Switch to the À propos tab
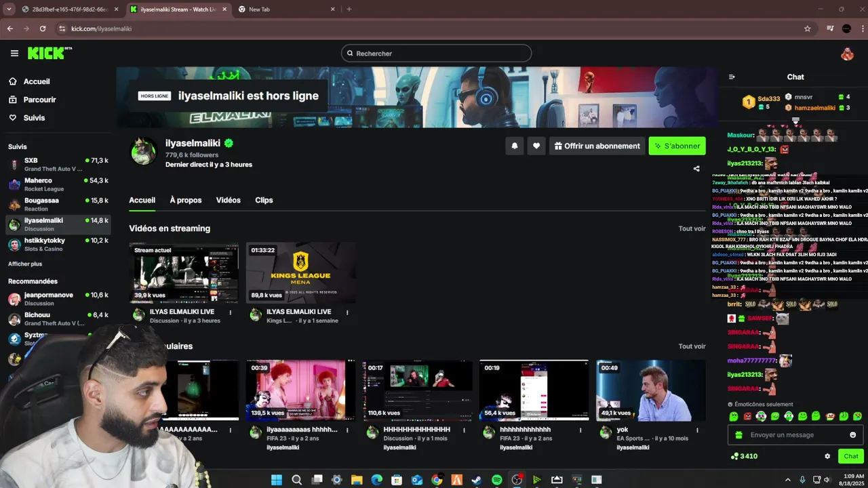 (x=186, y=200)
